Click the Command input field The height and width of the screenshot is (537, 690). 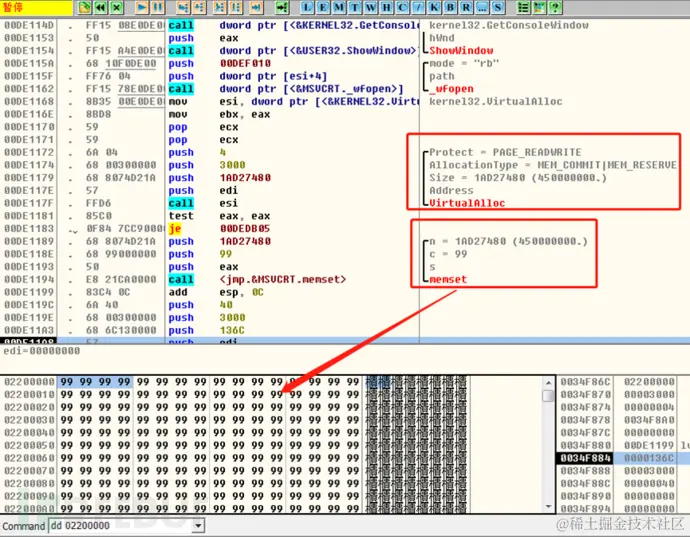point(121,526)
